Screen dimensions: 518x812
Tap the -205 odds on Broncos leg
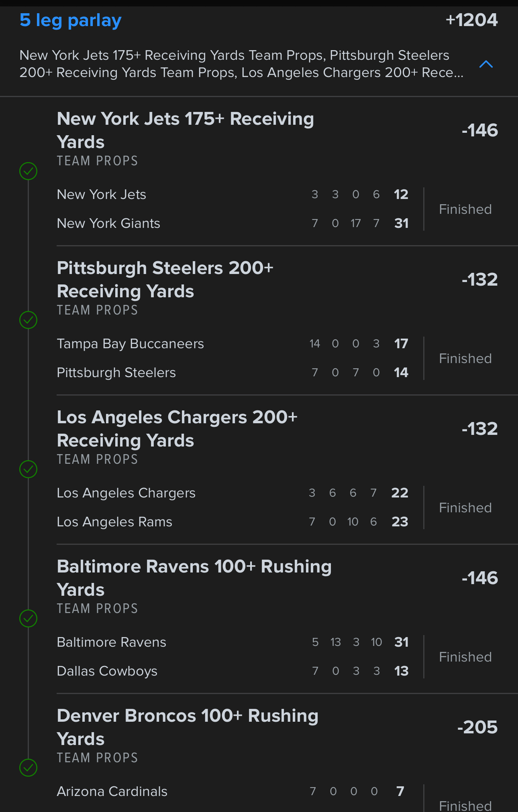pyautogui.click(x=477, y=727)
